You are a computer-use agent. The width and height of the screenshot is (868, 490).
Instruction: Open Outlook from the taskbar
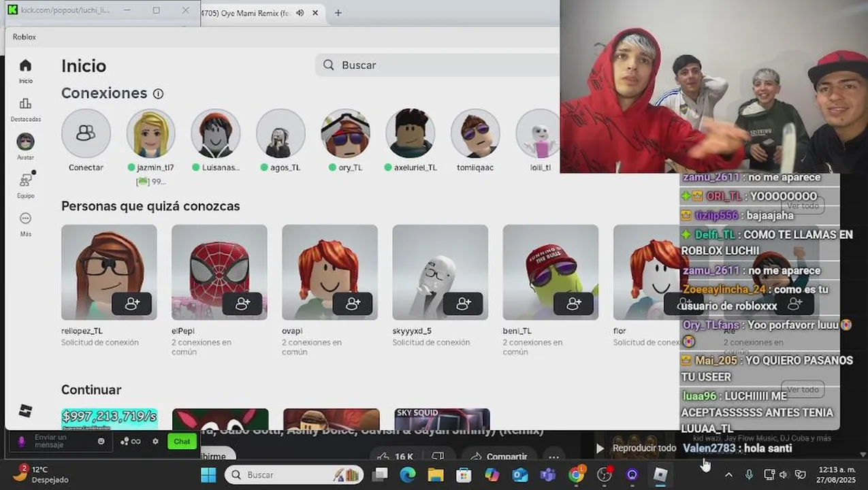[x=520, y=474]
